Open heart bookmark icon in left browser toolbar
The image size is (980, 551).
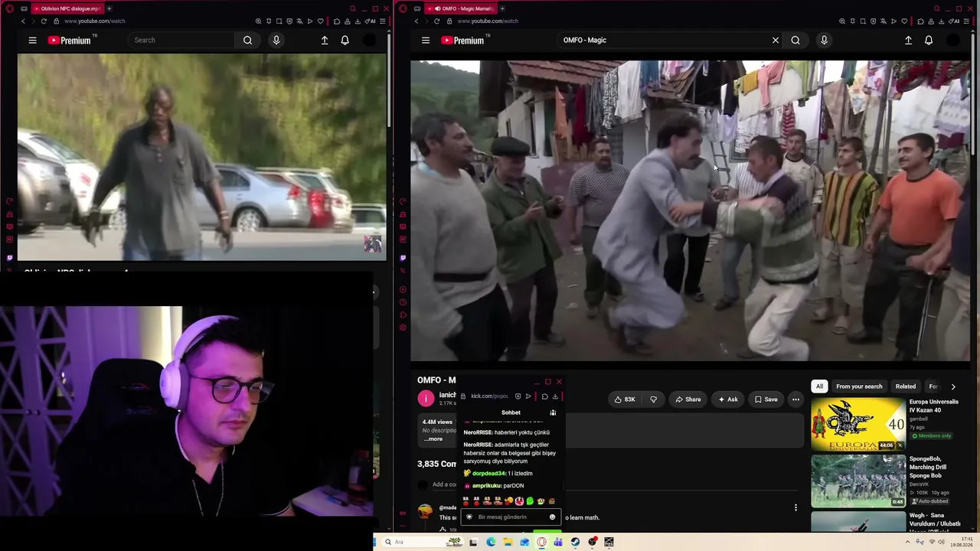click(320, 21)
